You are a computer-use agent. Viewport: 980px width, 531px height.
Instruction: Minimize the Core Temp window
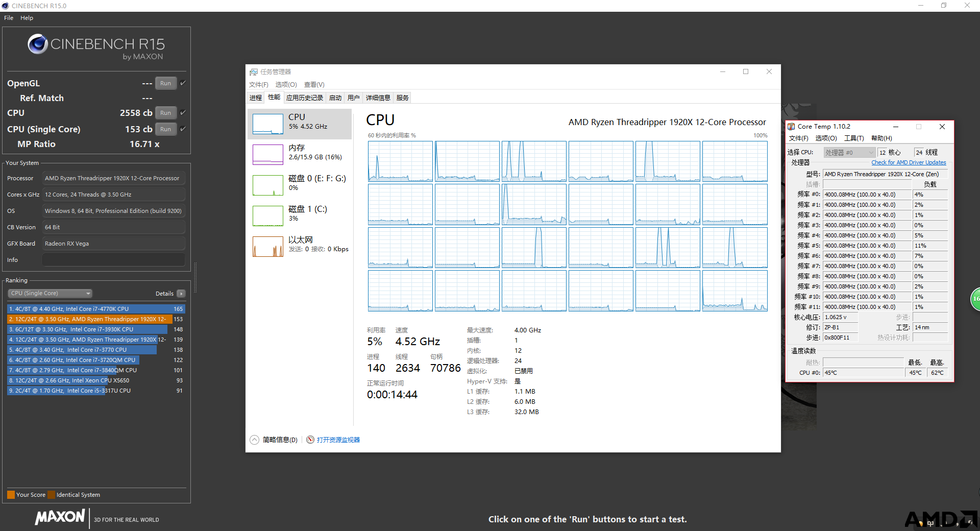(895, 127)
